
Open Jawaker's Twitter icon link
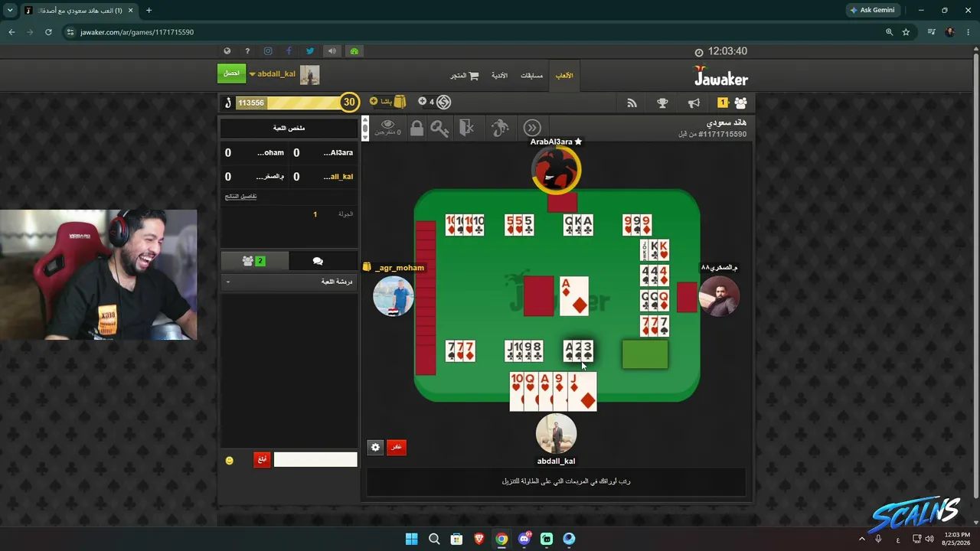click(x=309, y=51)
